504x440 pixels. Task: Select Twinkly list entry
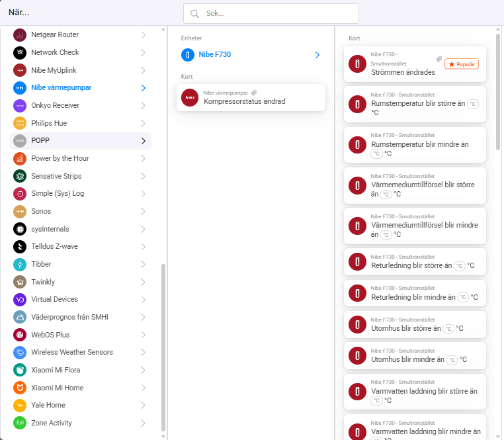(x=80, y=282)
